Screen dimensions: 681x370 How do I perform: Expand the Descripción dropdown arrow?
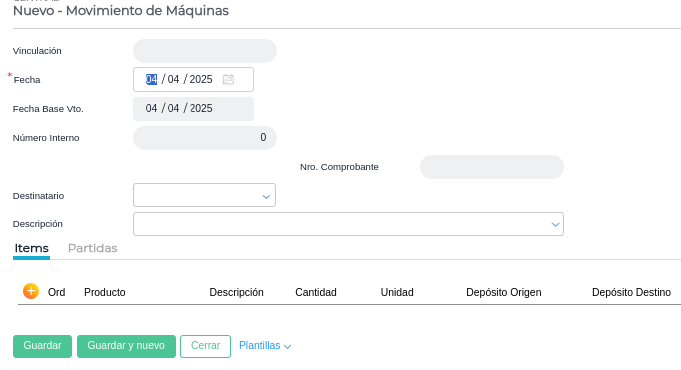(x=555, y=225)
